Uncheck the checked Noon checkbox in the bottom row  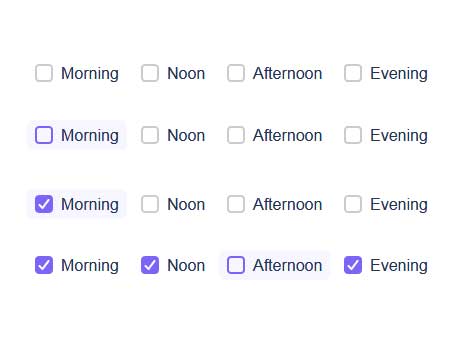pos(150,265)
